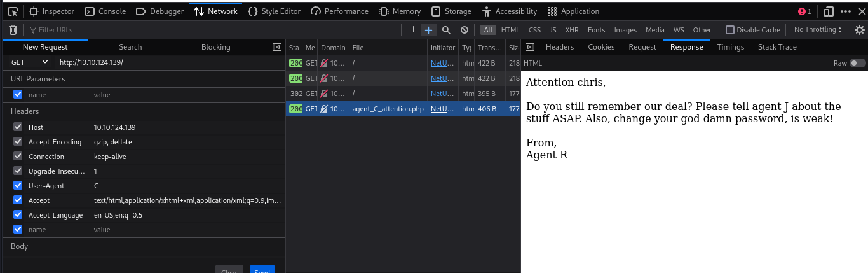Collapse the network action sidebar icon
The image size is (868, 273).
click(x=277, y=47)
